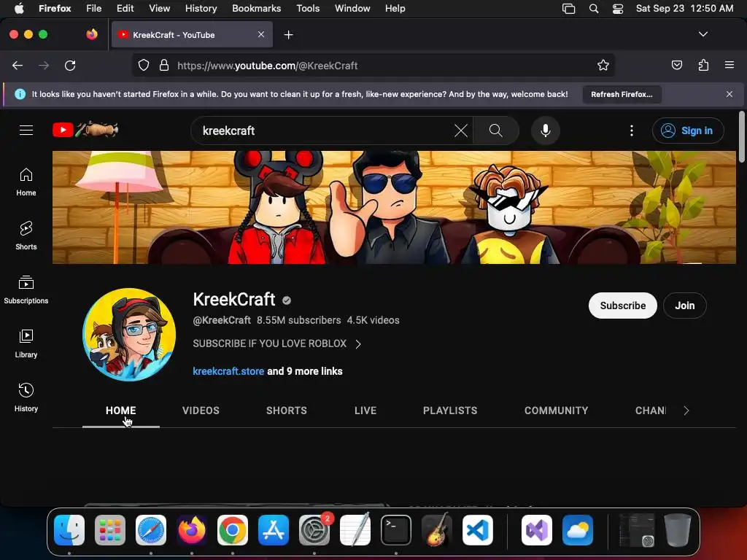
Task: Click the page vertical scrollbar
Action: [741, 136]
